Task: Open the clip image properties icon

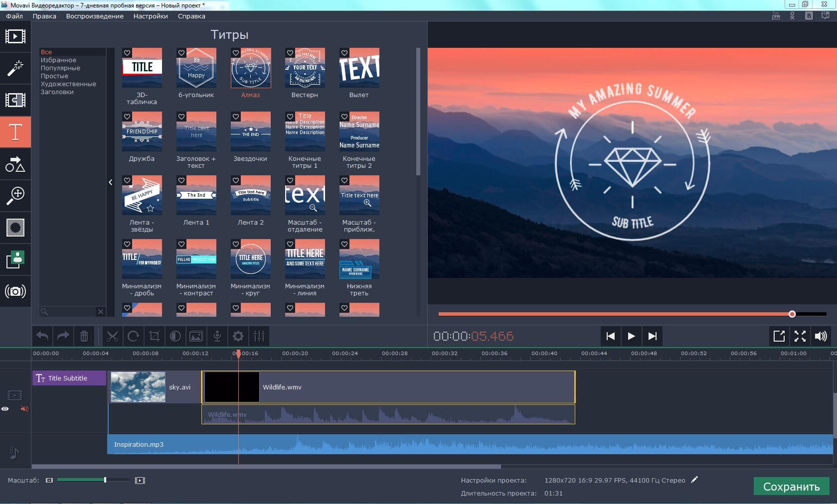Action: point(196,336)
